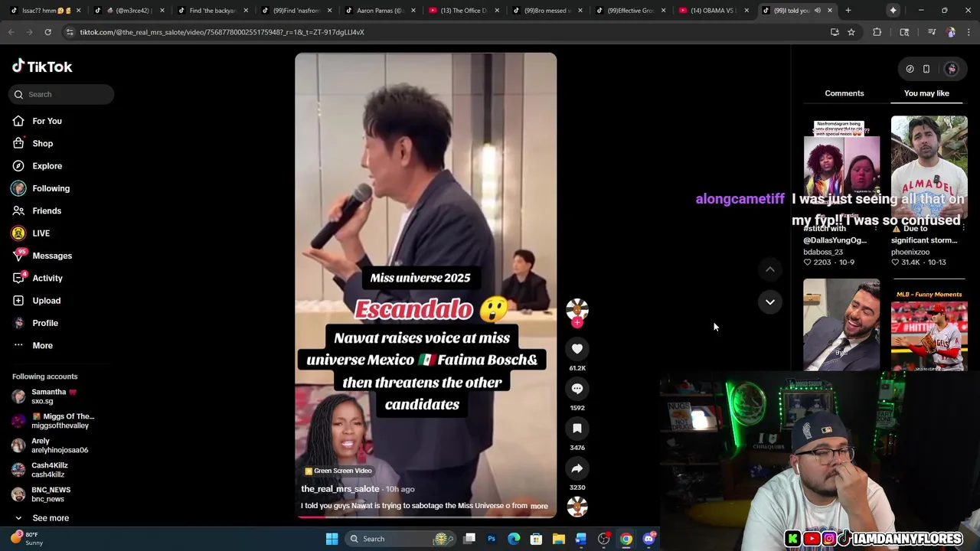Reload the page in Chrome
This screenshot has width=980, height=551.
coord(47,32)
